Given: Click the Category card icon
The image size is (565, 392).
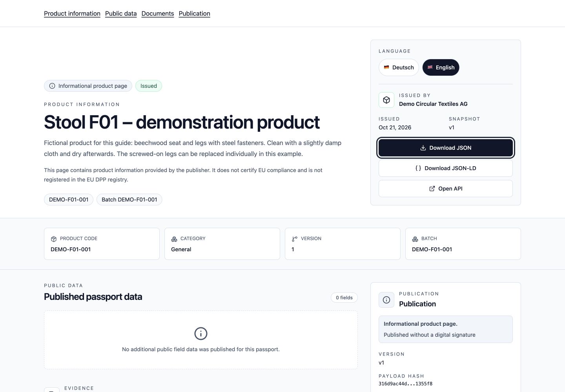Looking at the screenshot, I should 174,239.
